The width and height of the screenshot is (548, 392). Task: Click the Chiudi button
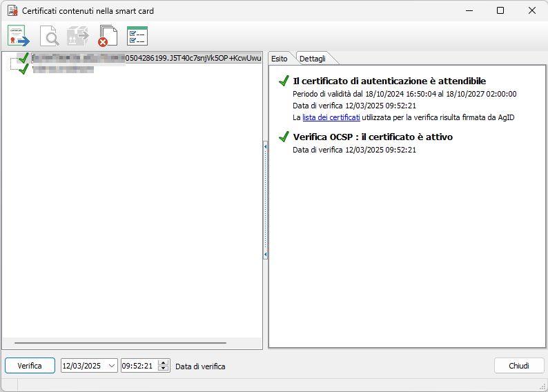[519, 366]
